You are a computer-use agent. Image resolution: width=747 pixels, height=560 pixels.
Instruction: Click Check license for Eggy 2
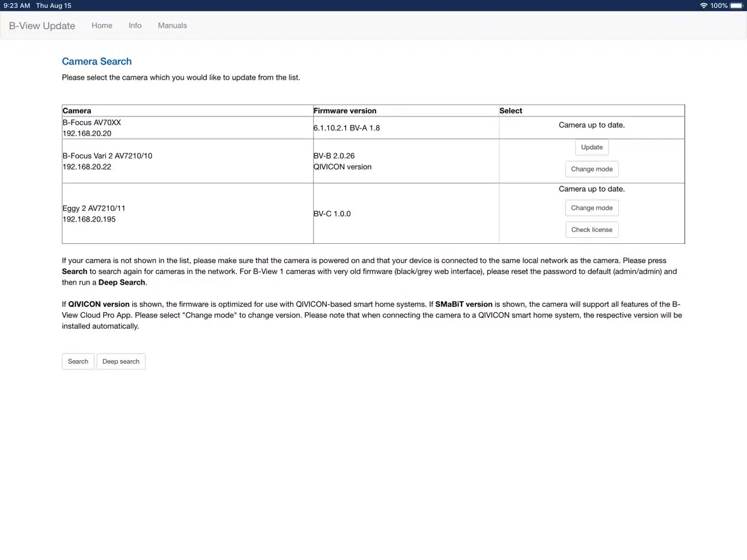tap(592, 229)
